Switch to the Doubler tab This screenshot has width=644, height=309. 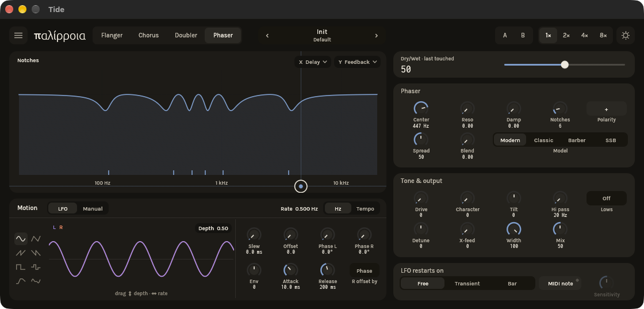[186, 35]
